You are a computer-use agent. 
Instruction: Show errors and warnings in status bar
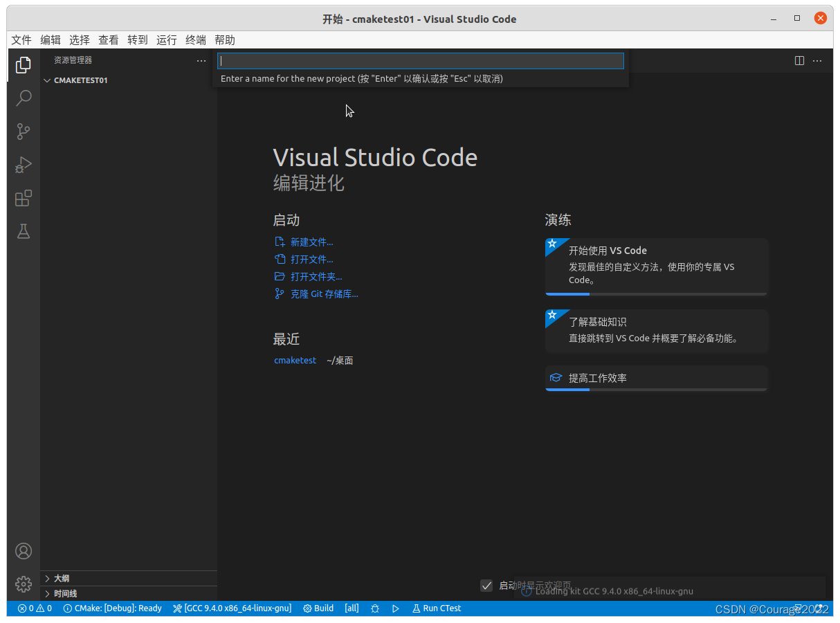coord(35,608)
